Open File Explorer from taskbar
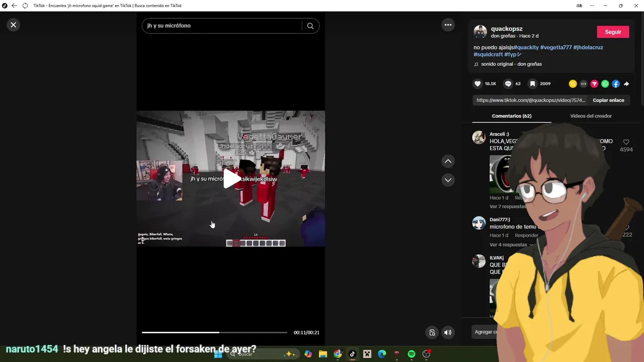 click(323, 354)
